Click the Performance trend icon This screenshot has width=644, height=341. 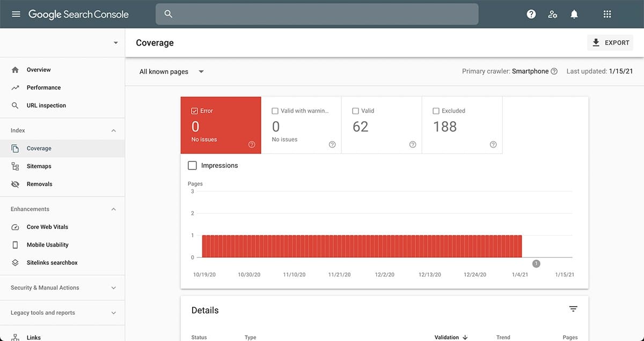coord(15,87)
